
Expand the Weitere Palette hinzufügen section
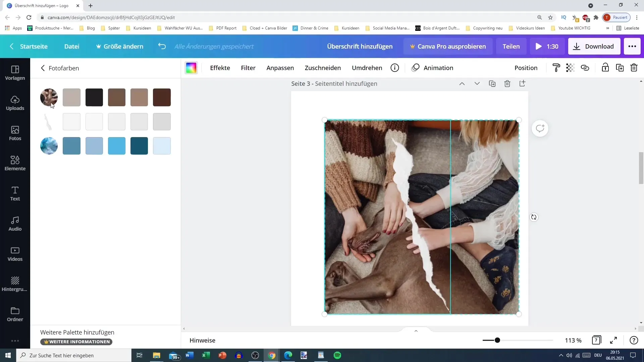pyautogui.click(x=77, y=332)
